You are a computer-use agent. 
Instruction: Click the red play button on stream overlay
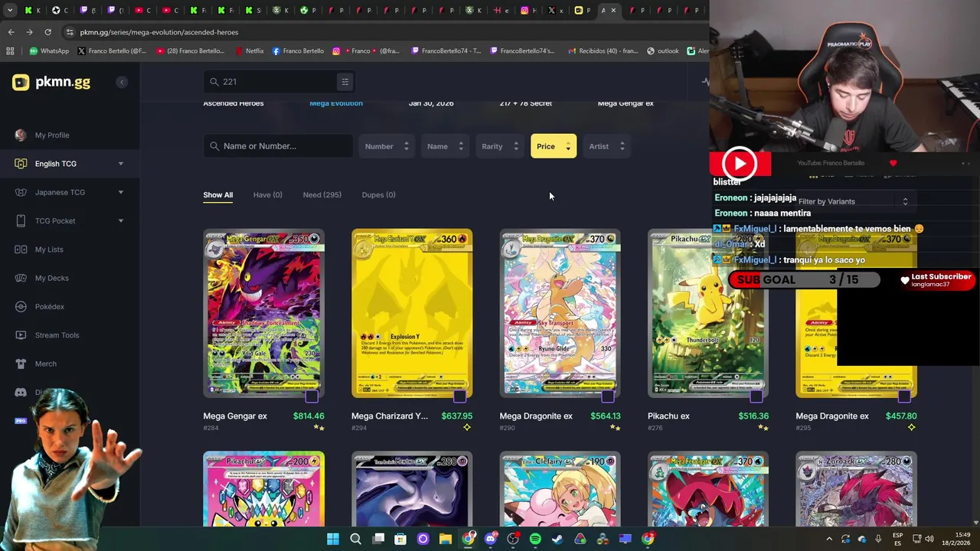(740, 163)
